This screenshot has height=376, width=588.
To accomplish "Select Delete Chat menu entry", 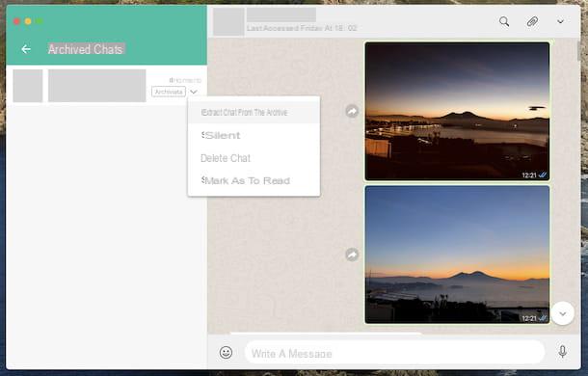I will 254,158.
